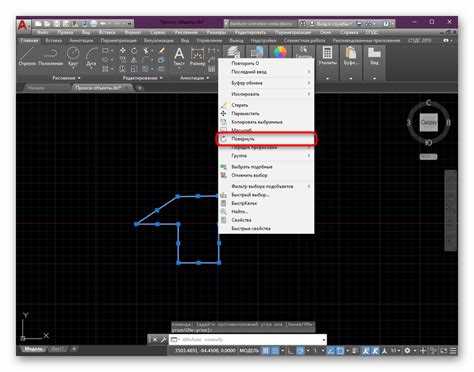This screenshot has height=372, width=474.
Task: Add new drawing tab with plus button
Action: click(140, 88)
